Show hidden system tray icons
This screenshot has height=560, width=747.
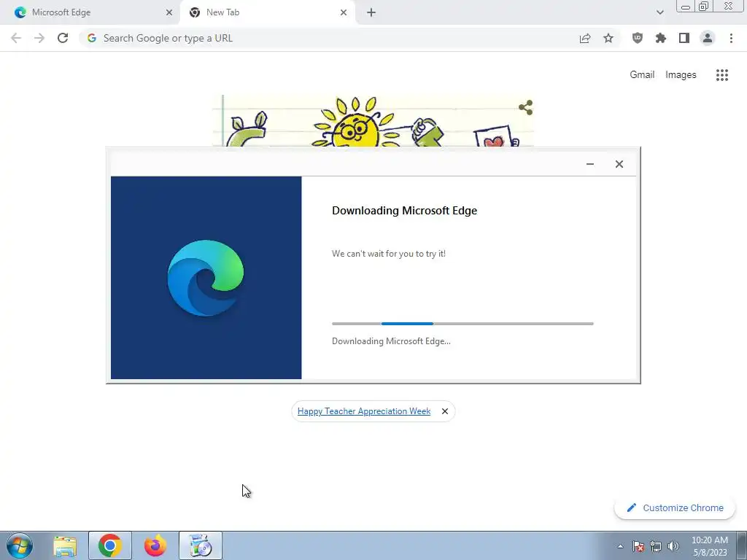(x=620, y=546)
